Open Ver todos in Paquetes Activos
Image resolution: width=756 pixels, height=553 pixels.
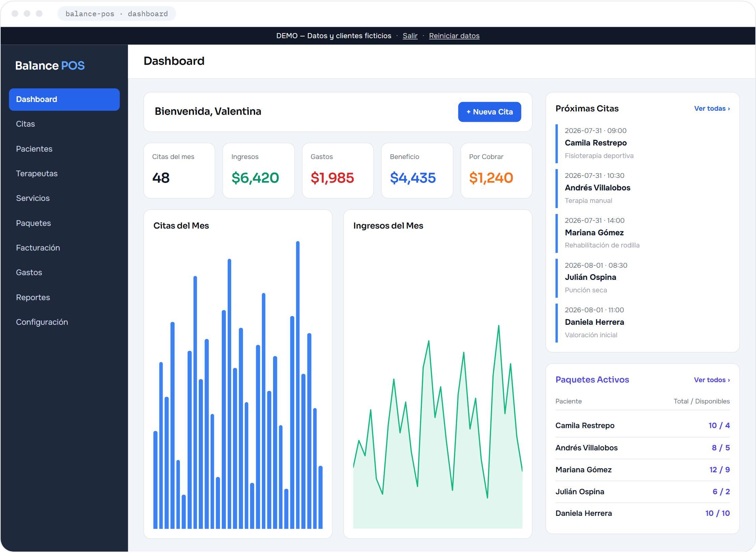pos(712,380)
